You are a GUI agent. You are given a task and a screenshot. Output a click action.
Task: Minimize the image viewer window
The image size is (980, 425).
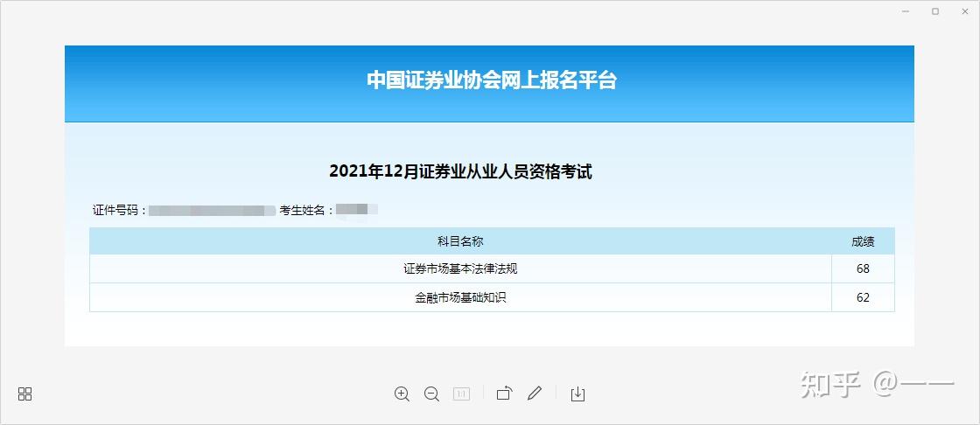pyautogui.click(x=905, y=11)
